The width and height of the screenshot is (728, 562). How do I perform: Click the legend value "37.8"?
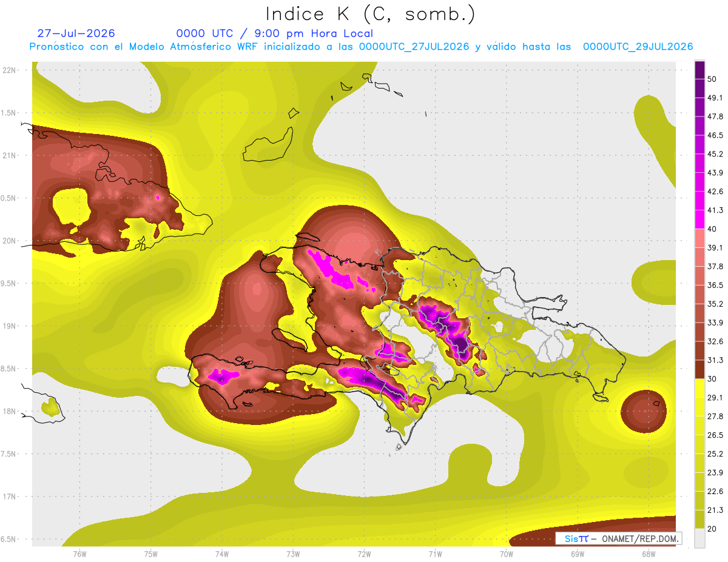pos(715,266)
